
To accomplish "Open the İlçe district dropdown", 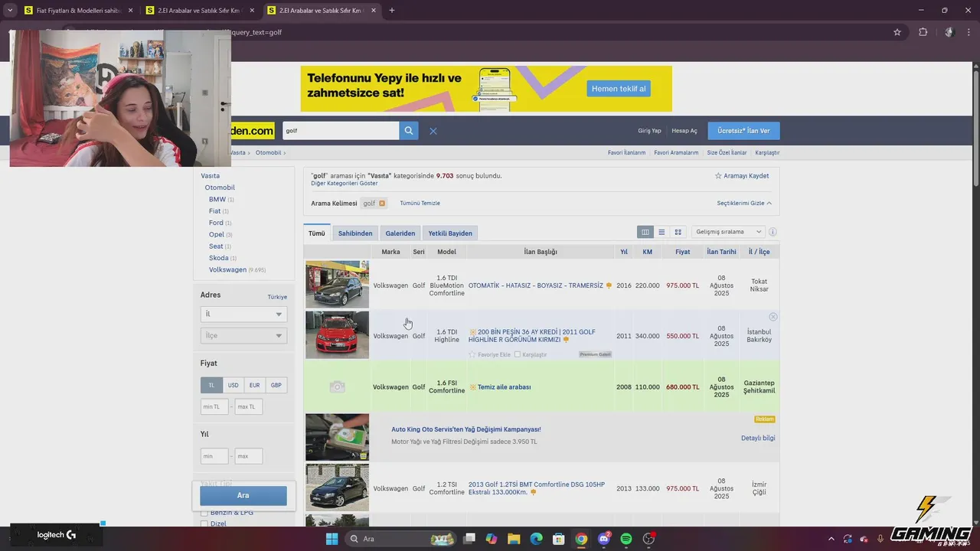I will point(243,335).
